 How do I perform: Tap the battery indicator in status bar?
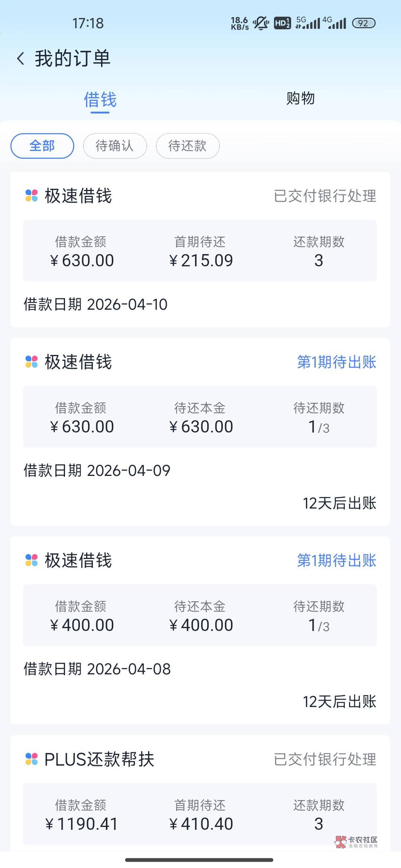[363, 23]
